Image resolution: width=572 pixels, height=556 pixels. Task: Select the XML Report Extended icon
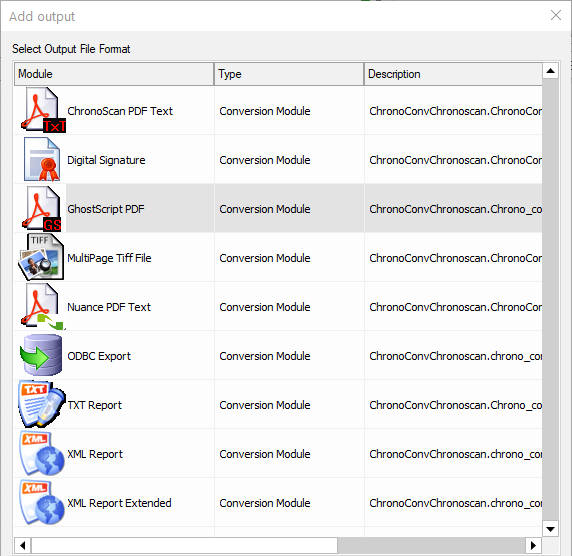click(42, 503)
